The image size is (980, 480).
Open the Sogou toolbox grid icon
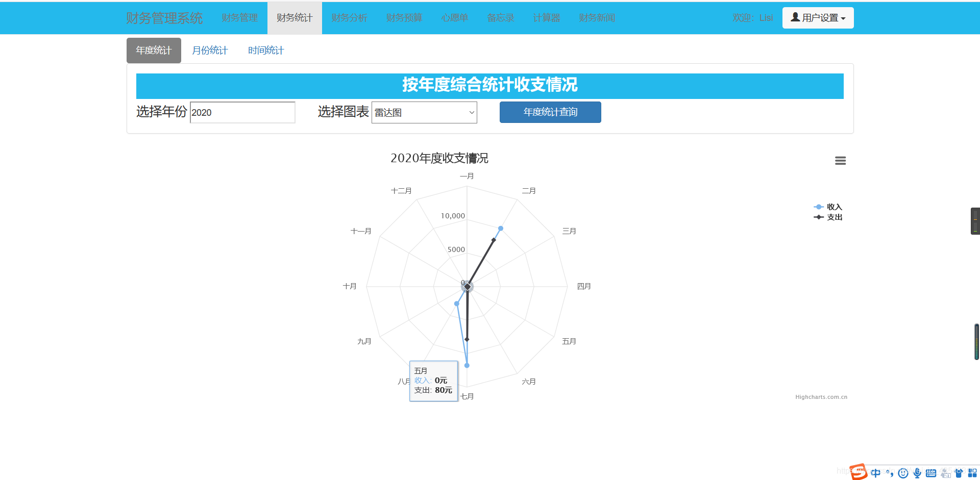(x=971, y=473)
